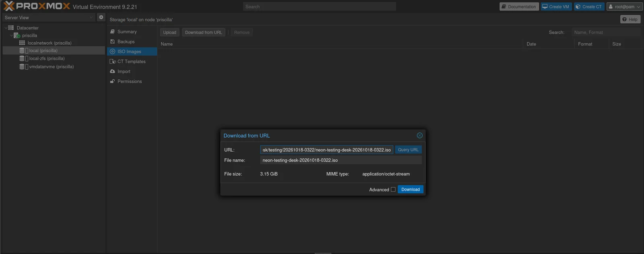Select localnetwork (priscilla) tree row

[x=54, y=43]
